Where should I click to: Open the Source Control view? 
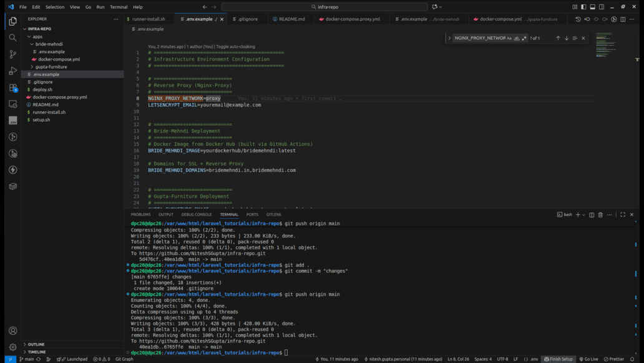tap(12, 54)
